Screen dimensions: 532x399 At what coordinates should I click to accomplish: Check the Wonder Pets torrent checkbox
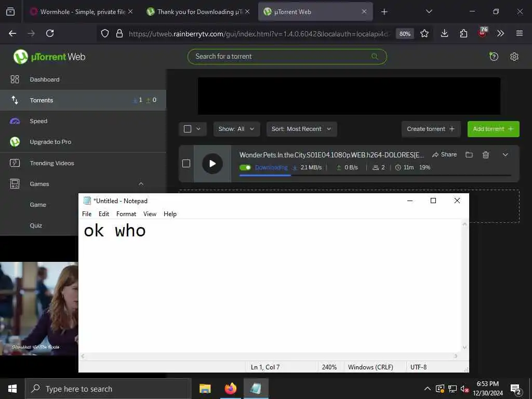(x=186, y=164)
